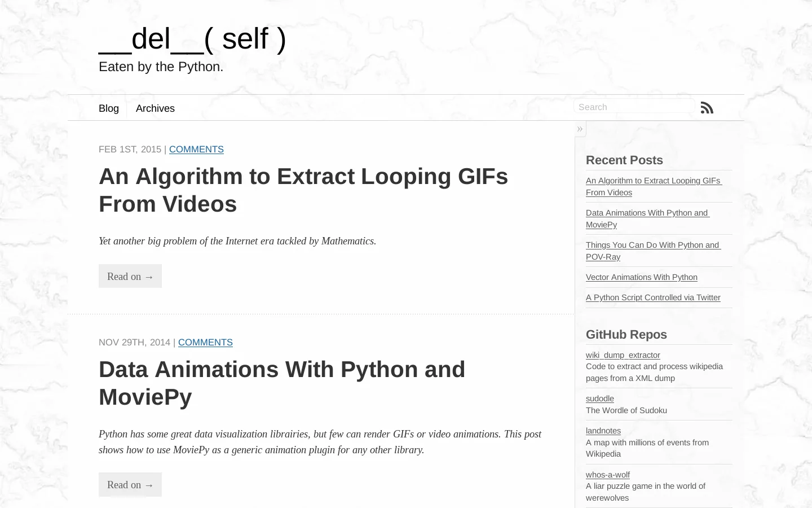Open Comments link for Feb 1st, 2015 post
The width and height of the screenshot is (812, 508).
(196, 149)
